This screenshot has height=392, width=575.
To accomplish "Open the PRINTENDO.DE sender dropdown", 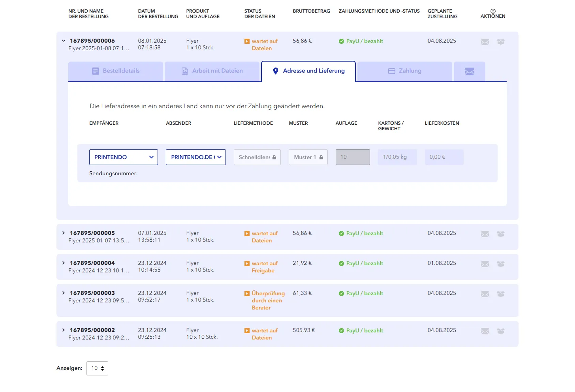I will pos(196,157).
